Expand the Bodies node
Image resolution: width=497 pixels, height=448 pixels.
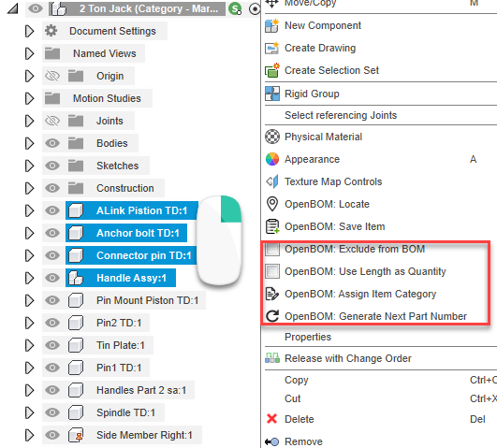click(x=29, y=143)
